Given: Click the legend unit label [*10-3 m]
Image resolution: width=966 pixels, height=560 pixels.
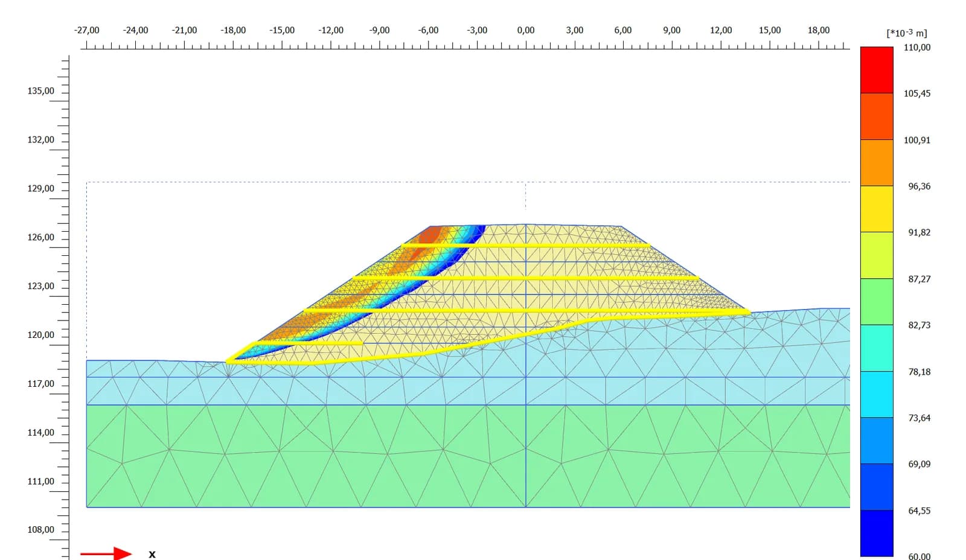Looking at the screenshot, I should [x=907, y=33].
